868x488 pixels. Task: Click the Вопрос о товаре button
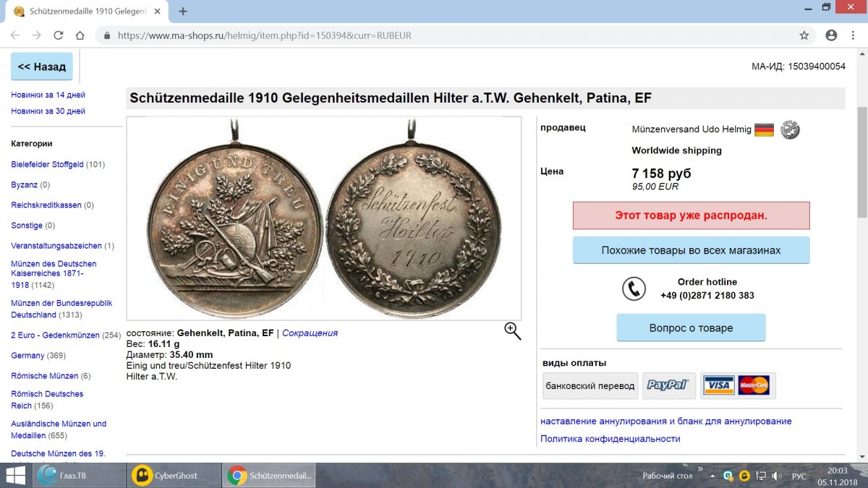pos(691,328)
